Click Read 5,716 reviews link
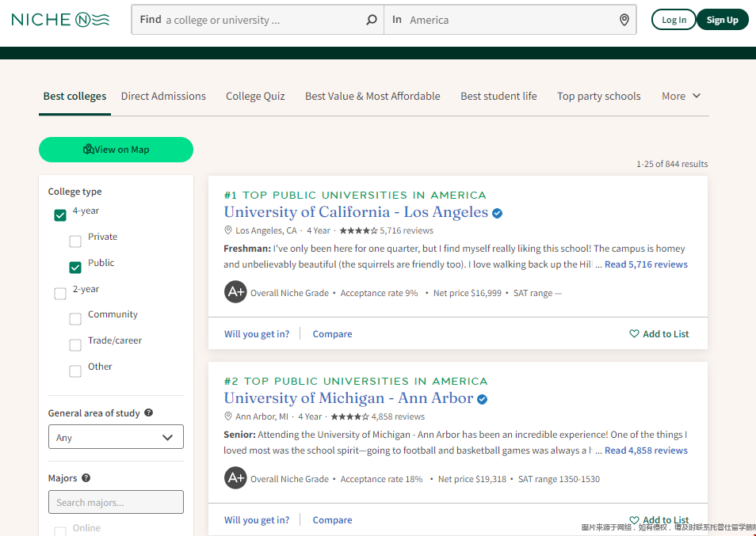The height and width of the screenshot is (536, 756). coord(646,264)
